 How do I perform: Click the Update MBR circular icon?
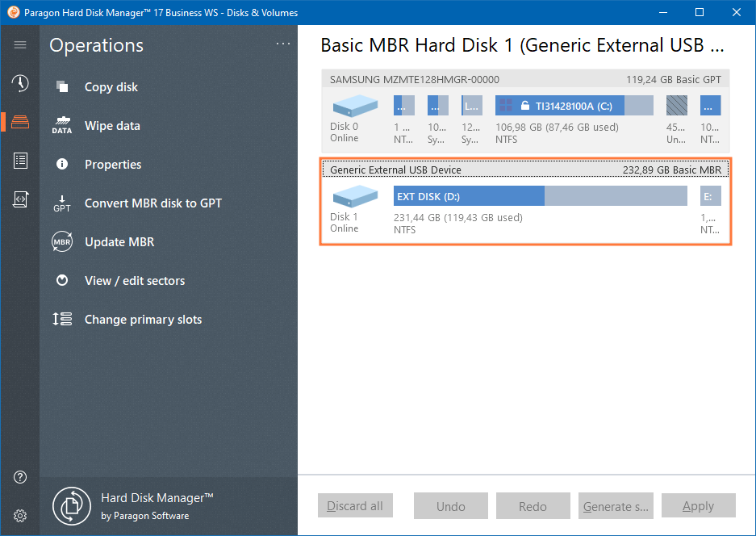62,241
